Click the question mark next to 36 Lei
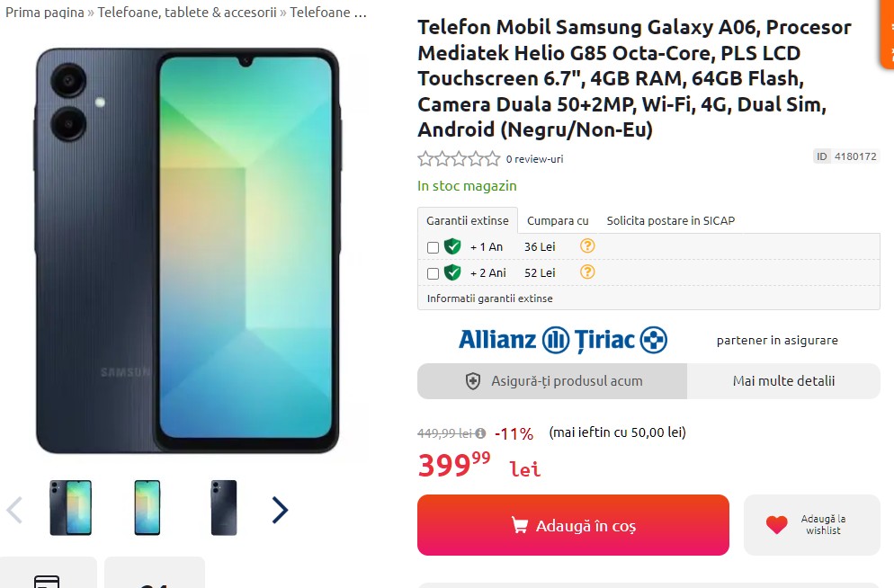Screen dimensions: 894x588 click(x=587, y=245)
